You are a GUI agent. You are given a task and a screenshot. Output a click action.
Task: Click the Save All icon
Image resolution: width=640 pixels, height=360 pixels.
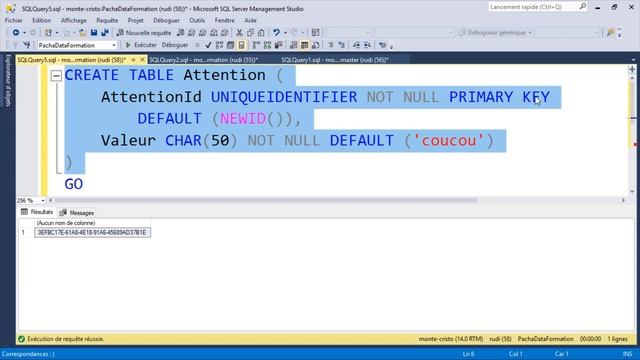pyautogui.click(x=105, y=33)
